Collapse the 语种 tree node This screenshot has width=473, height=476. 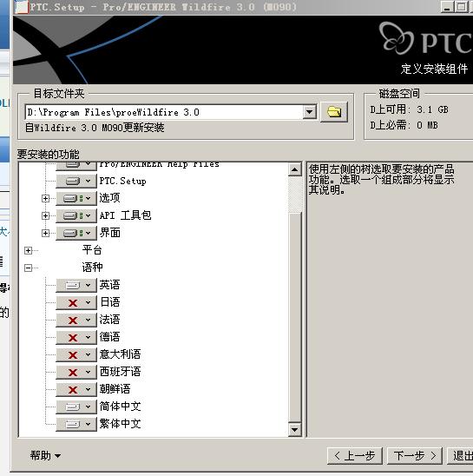tap(29, 268)
